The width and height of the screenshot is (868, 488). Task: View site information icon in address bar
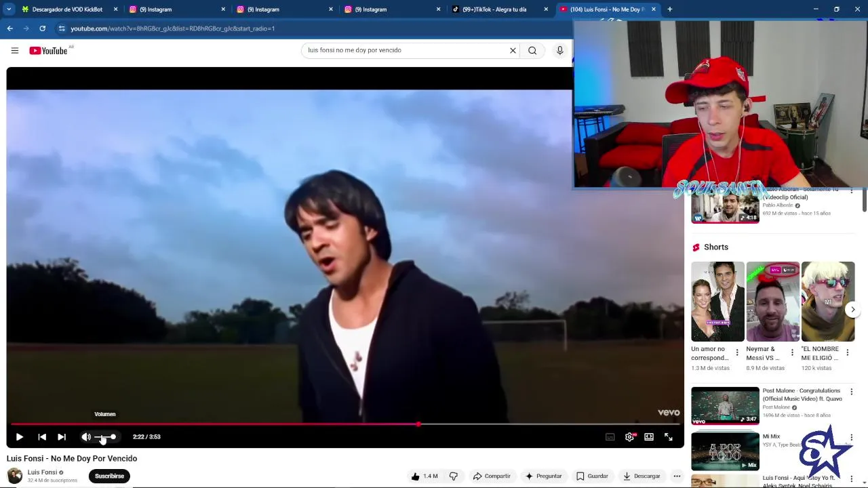point(61,28)
